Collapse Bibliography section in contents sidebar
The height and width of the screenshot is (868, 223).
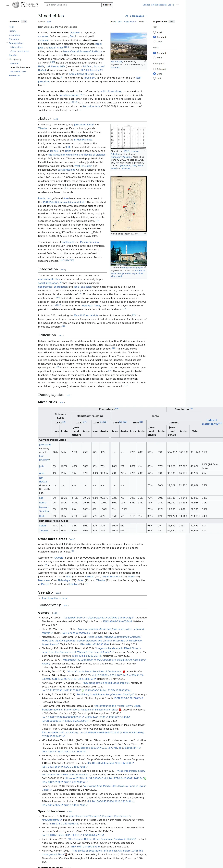(x=7, y=59)
